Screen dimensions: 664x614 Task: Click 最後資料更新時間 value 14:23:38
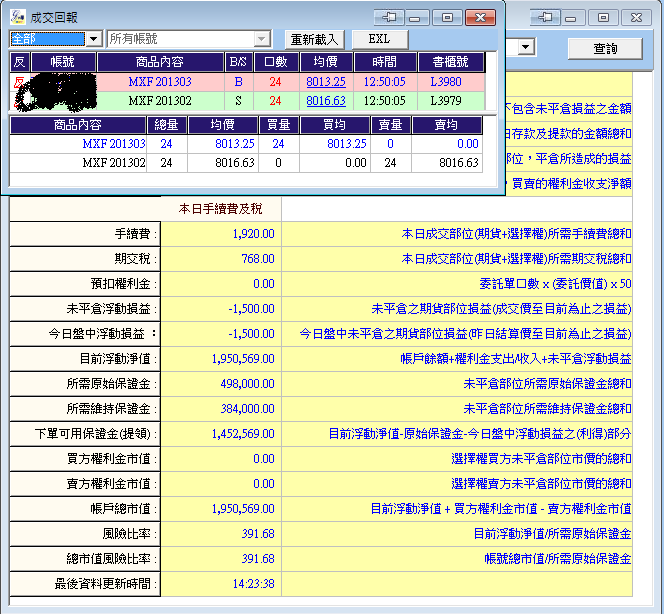tap(253, 584)
